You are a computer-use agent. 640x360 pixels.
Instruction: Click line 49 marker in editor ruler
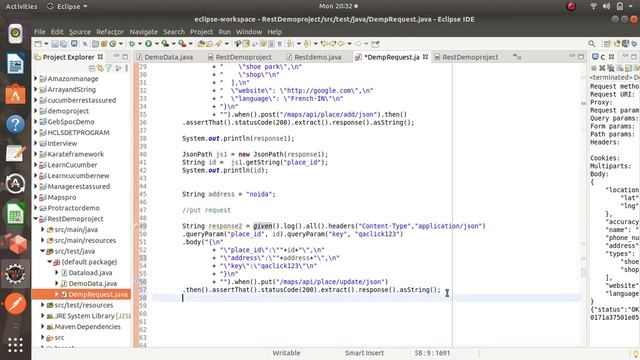pyautogui.click(x=137, y=226)
